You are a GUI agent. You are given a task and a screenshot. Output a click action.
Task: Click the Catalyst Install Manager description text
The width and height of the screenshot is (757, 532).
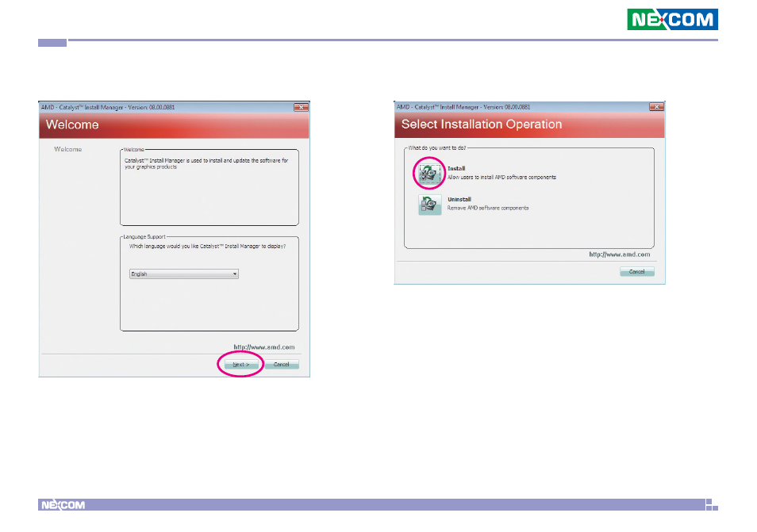(206, 163)
